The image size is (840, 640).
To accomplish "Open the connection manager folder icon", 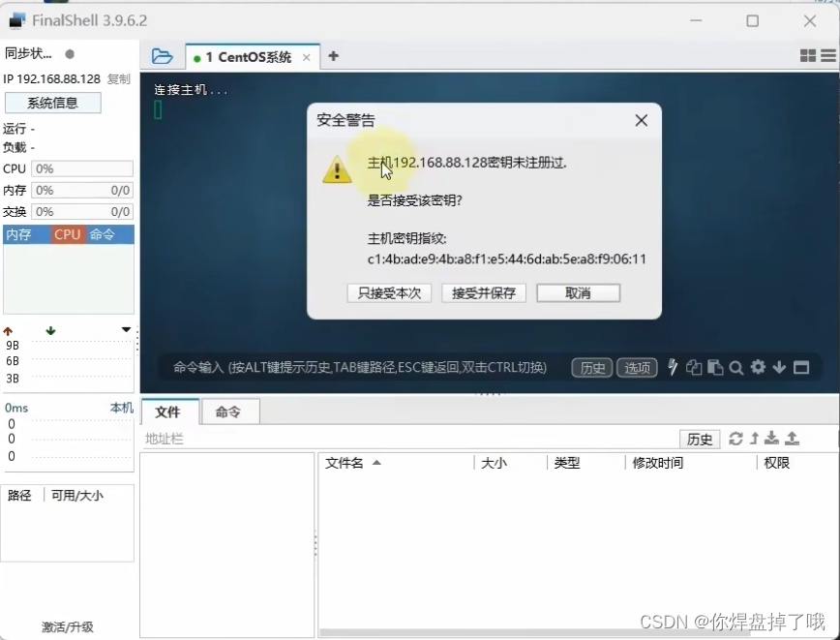I will (x=162, y=56).
